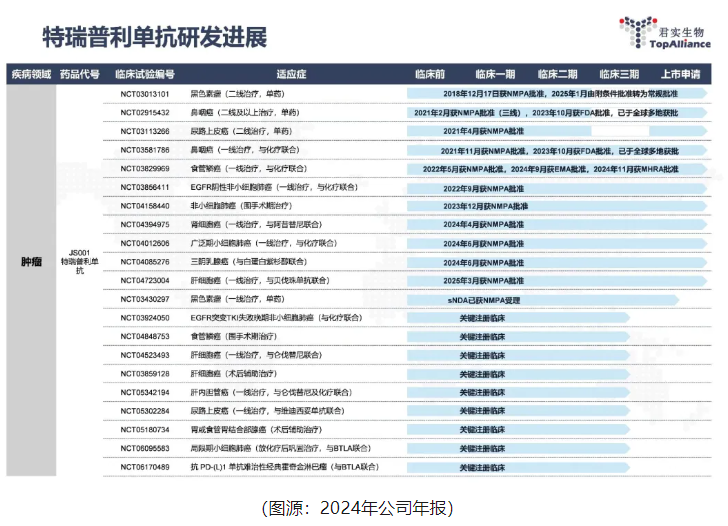Click indication 尿路上皮癌（与维迪西妥单抗联合）
Image resolution: width=728 pixels, height=526 pixels.
pos(267,411)
